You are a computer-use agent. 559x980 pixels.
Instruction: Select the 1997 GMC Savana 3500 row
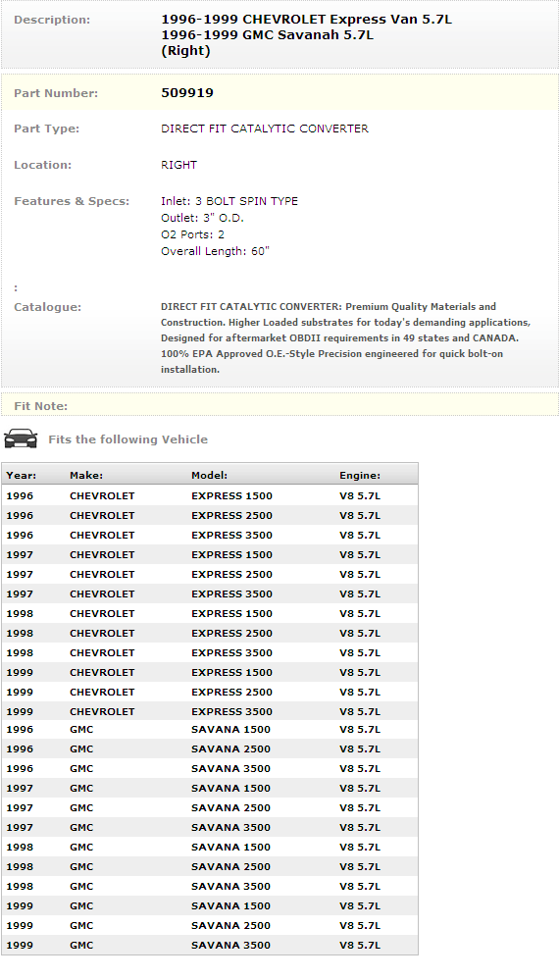[210, 828]
